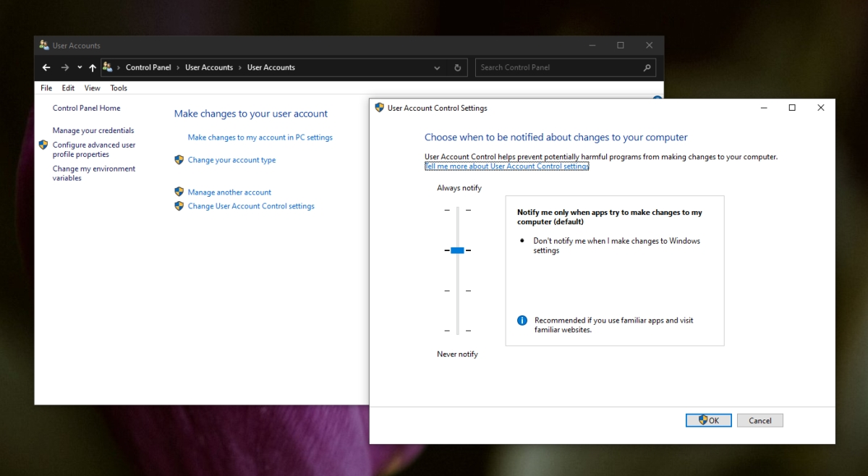
Task: Click breadcrumb chevron after Control Panel
Action: [x=178, y=67]
